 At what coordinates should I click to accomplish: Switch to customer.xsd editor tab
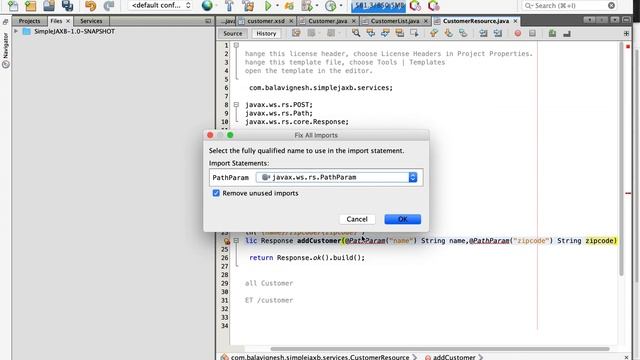(266, 21)
